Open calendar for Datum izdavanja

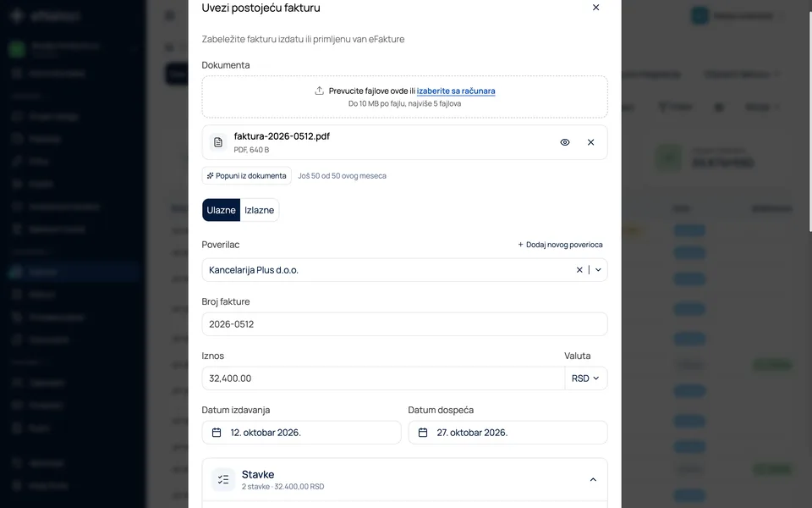click(x=217, y=433)
